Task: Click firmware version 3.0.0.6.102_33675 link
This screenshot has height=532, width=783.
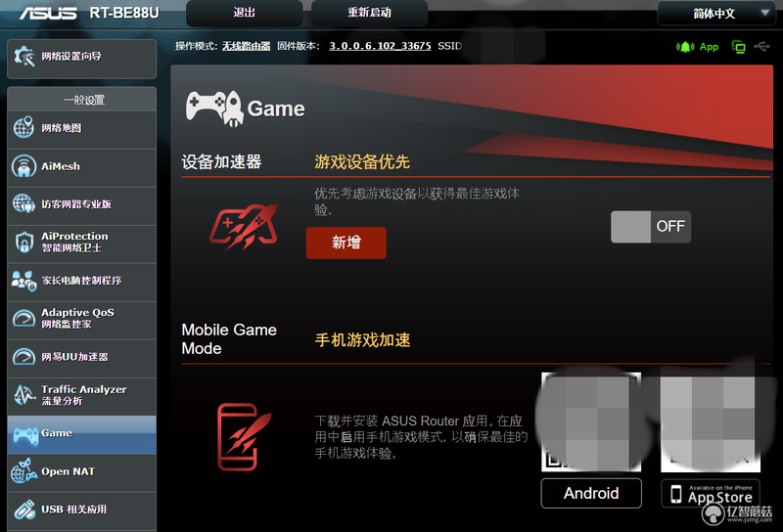Action: tap(380, 46)
